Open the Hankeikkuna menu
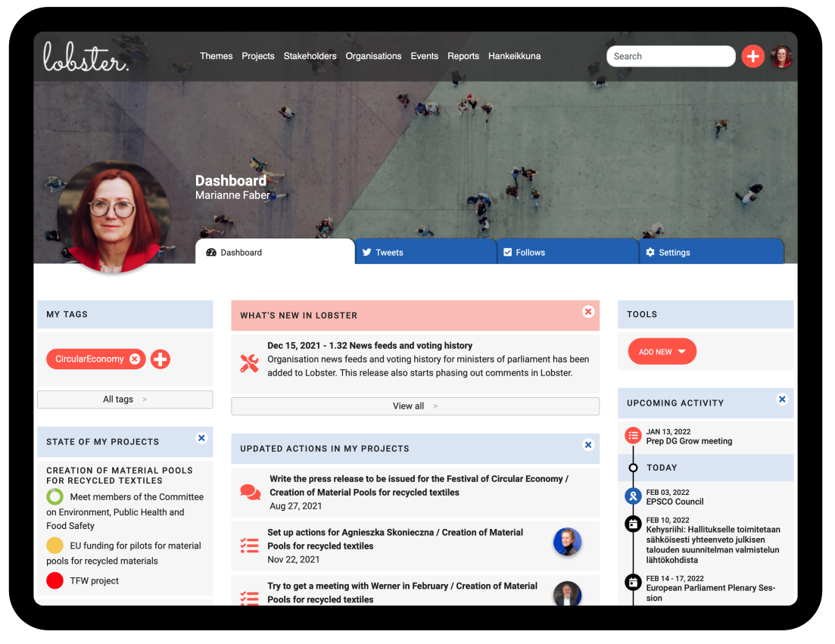Image resolution: width=835 pixels, height=644 pixels. point(515,57)
